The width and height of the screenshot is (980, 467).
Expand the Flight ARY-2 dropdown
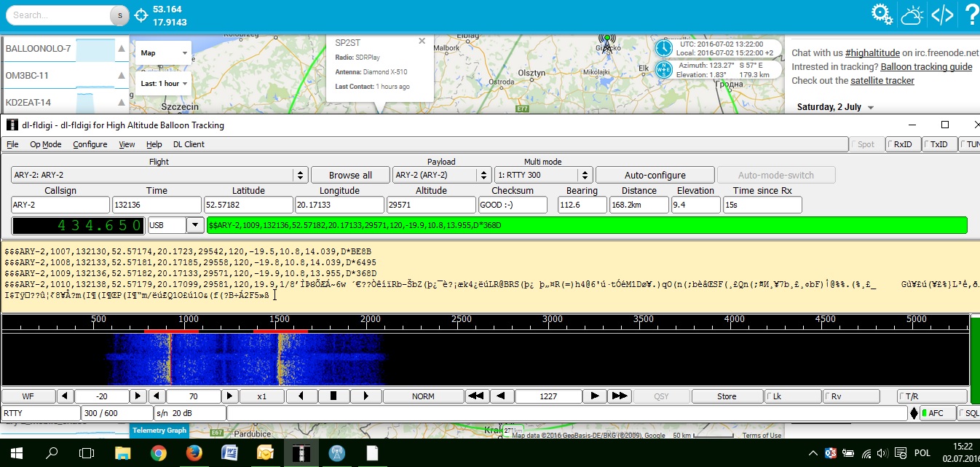pos(301,175)
